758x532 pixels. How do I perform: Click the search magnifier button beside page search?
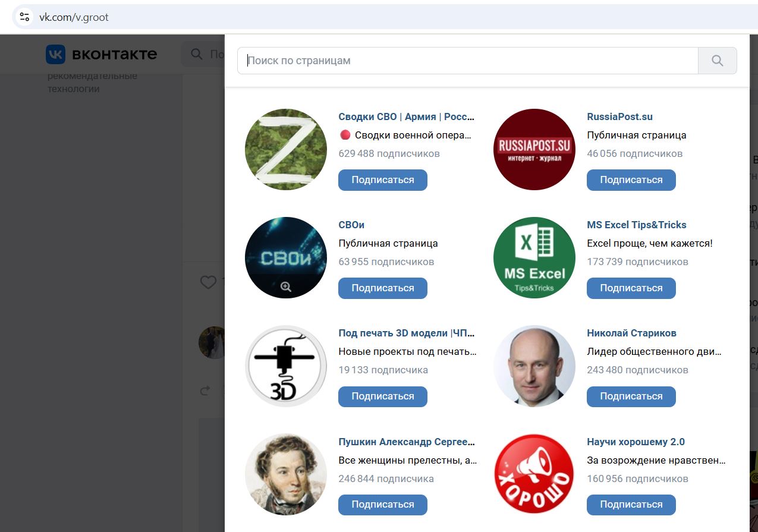click(x=718, y=61)
